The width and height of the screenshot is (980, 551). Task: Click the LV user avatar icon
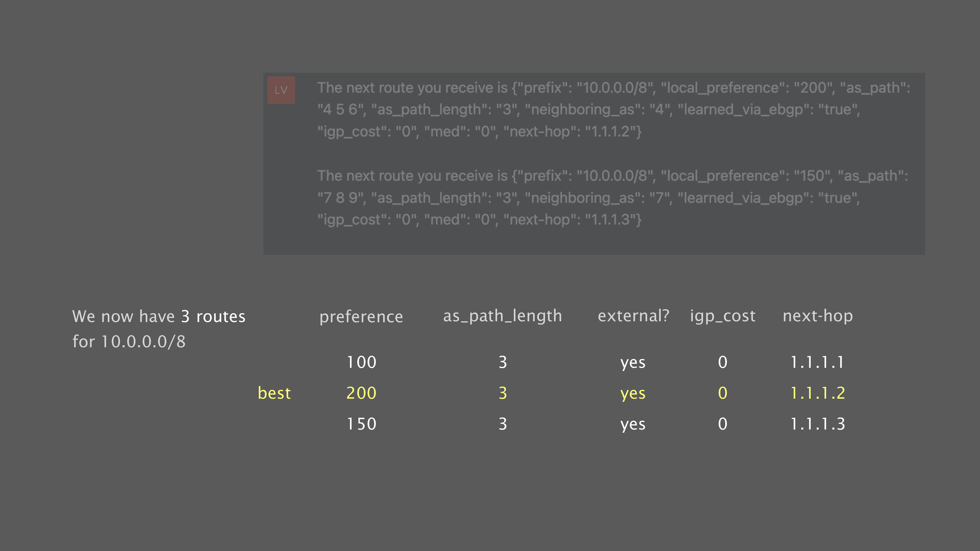(281, 90)
